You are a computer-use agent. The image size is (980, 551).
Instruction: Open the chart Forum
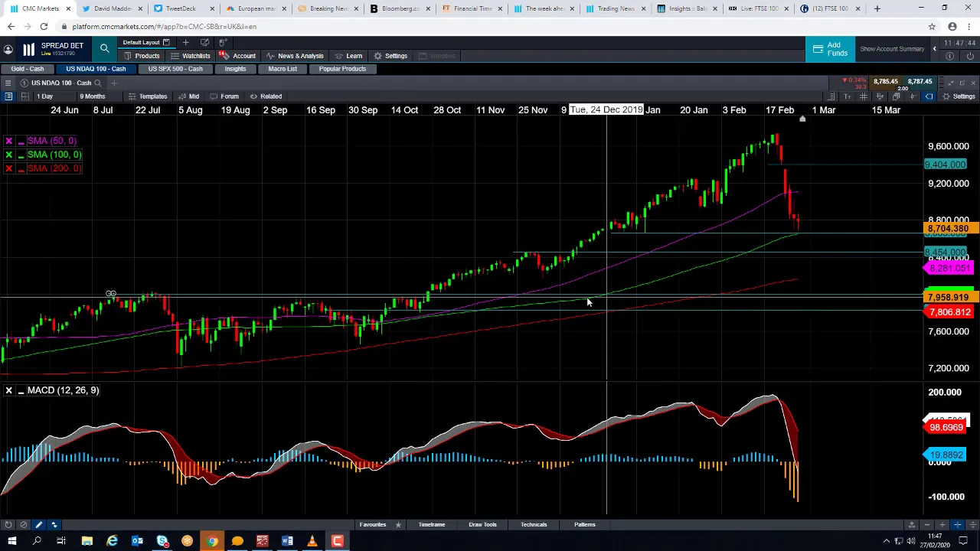(224, 96)
